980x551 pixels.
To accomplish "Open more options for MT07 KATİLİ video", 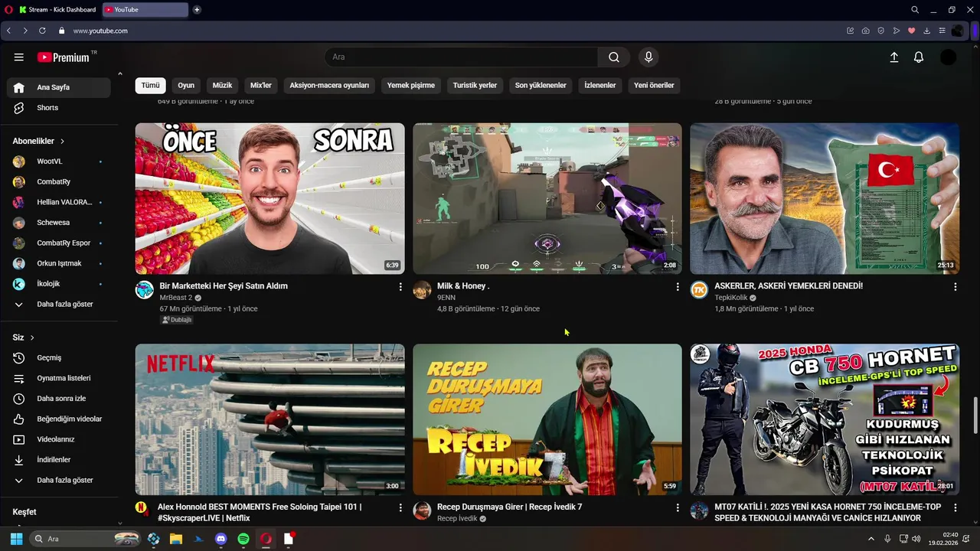I will [955, 507].
